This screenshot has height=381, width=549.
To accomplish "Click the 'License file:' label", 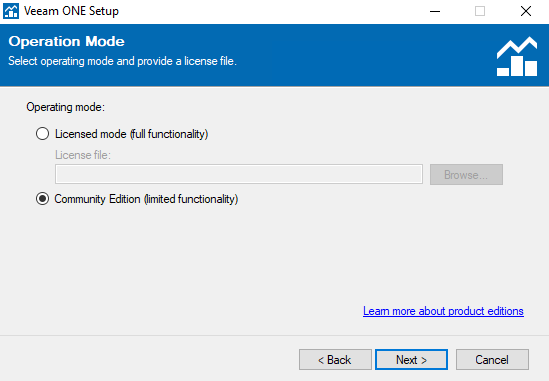I will (83, 155).
